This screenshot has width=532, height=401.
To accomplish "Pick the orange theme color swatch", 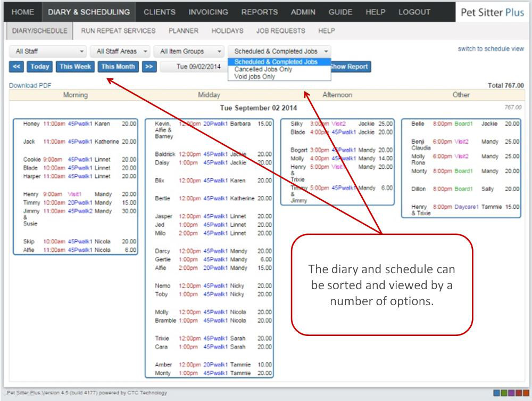I will click(x=526, y=393).
